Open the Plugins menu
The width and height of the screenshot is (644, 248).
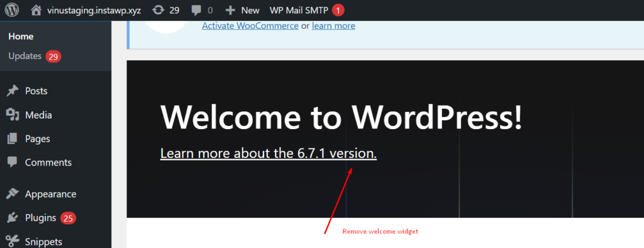(x=41, y=218)
